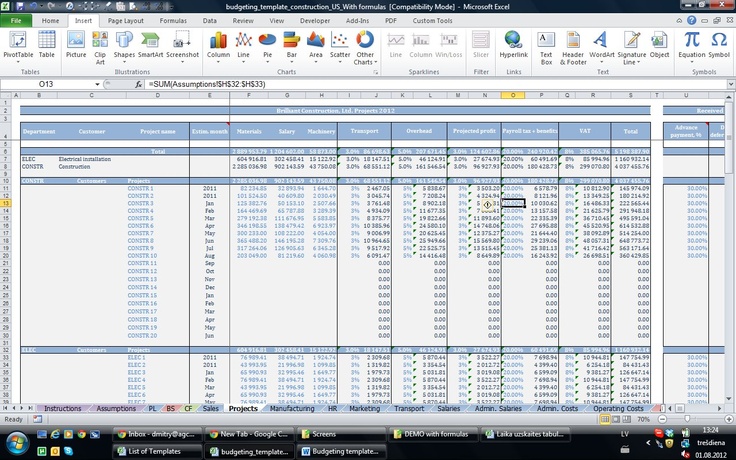The width and height of the screenshot is (736, 460).
Task: Insert a Picture from the ribbon
Action: [x=76, y=45]
